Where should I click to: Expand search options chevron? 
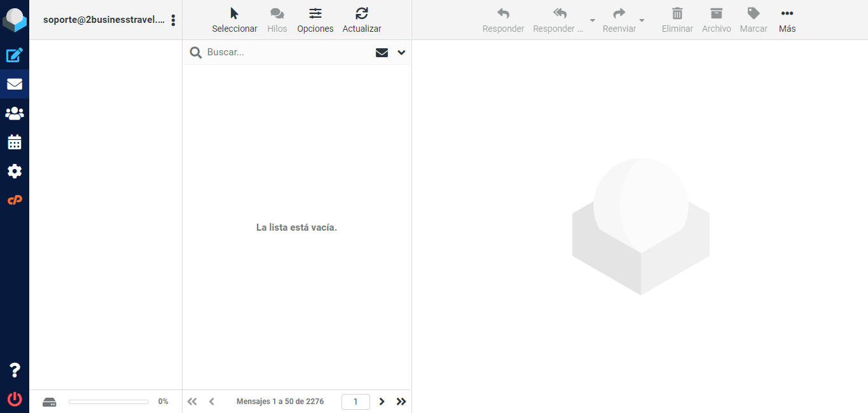click(x=401, y=53)
